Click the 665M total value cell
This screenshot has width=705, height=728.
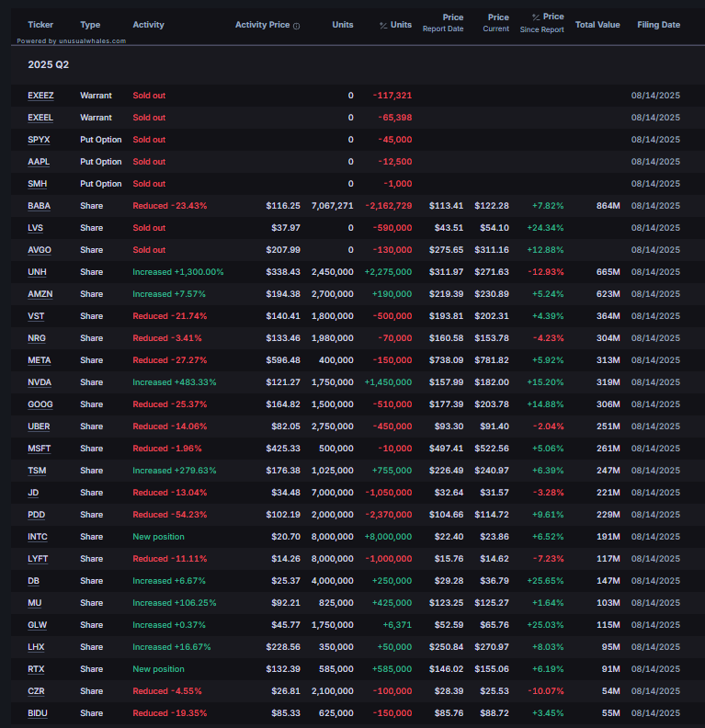coord(608,272)
